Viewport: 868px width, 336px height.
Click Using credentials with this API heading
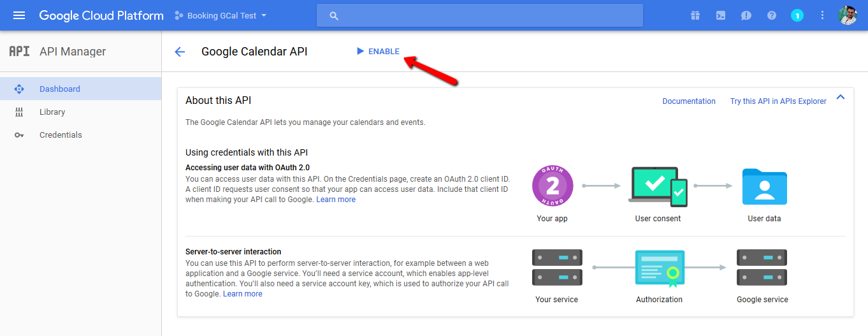pos(247,152)
